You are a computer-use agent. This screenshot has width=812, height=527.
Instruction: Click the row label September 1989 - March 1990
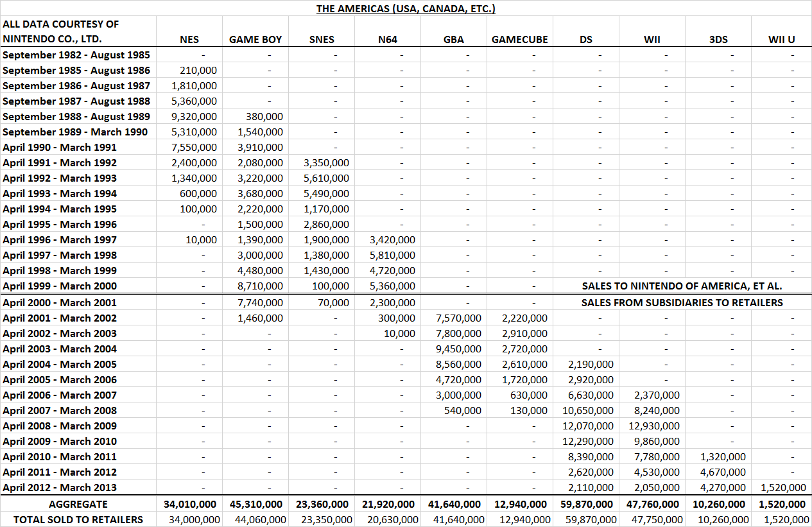pyautogui.click(x=75, y=132)
